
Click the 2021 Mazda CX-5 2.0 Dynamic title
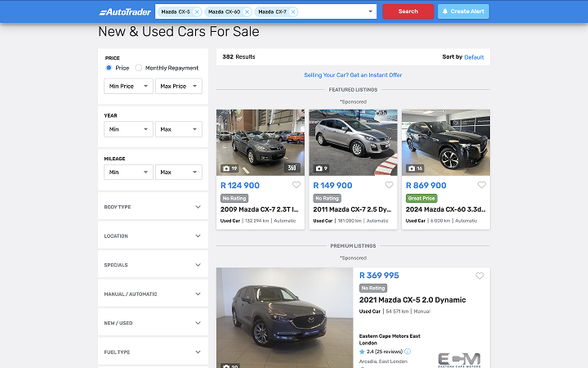(412, 300)
